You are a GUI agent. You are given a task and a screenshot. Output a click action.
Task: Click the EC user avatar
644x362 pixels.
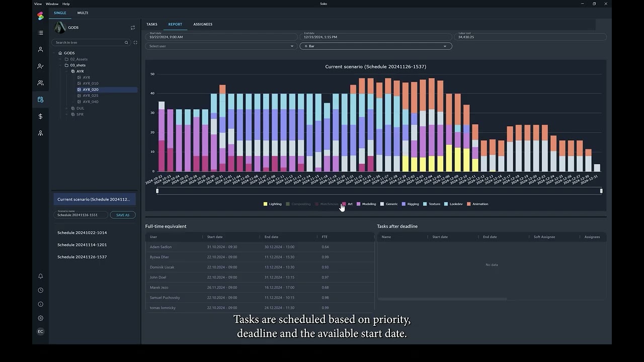pos(41,332)
